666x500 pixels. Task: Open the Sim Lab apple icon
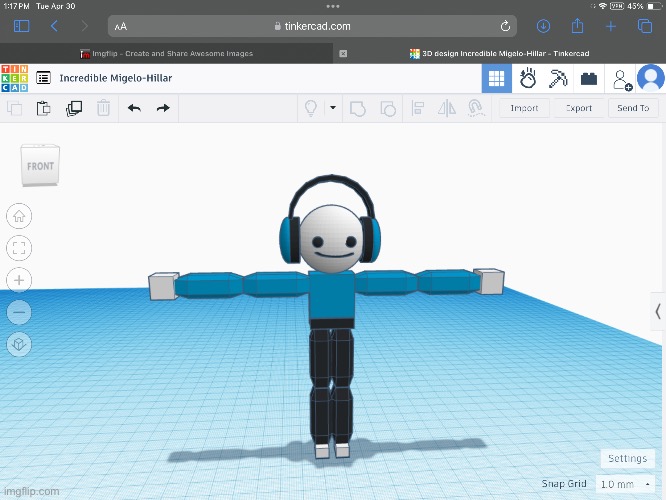(x=528, y=79)
